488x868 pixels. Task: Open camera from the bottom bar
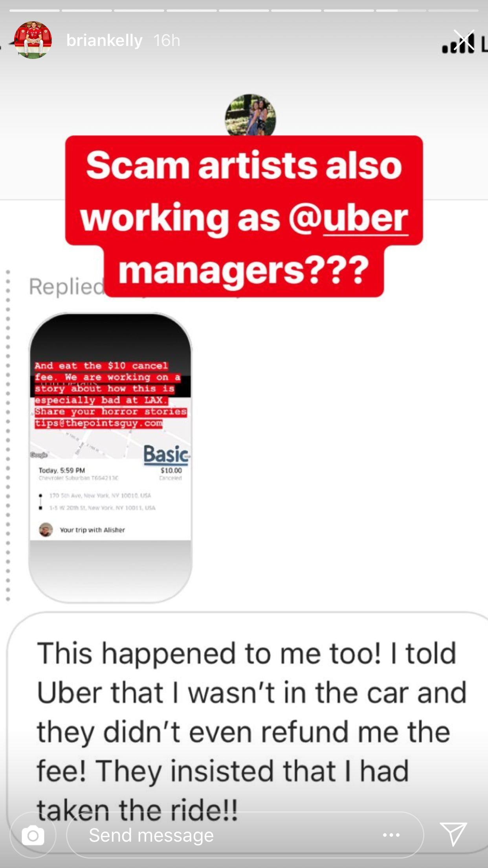[x=33, y=835]
